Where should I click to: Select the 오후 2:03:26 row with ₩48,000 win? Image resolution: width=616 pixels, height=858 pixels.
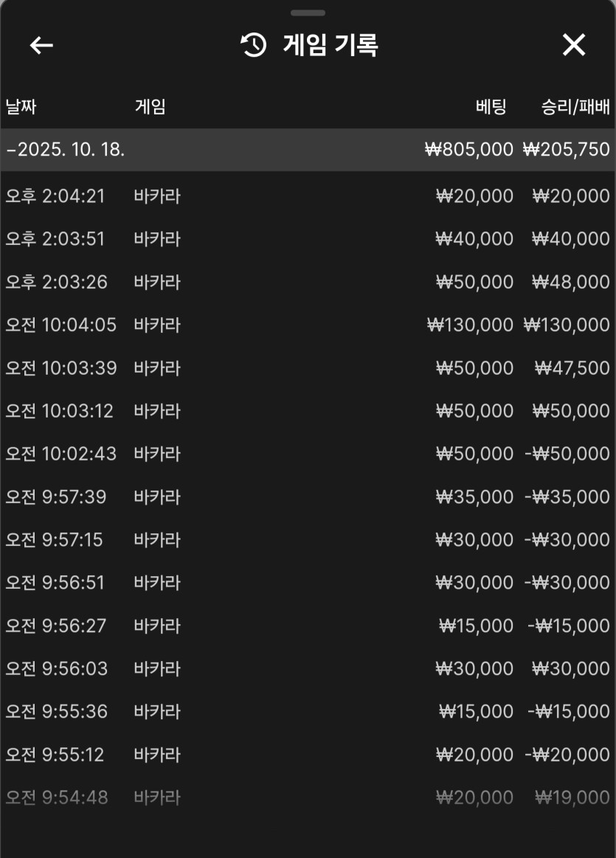pyautogui.click(x=308, y=282)
